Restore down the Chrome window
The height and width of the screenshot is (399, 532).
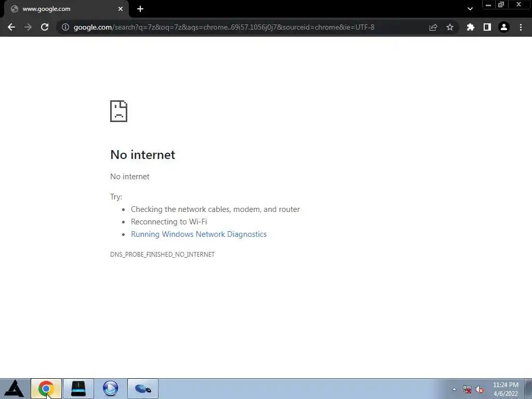point(501,5)
